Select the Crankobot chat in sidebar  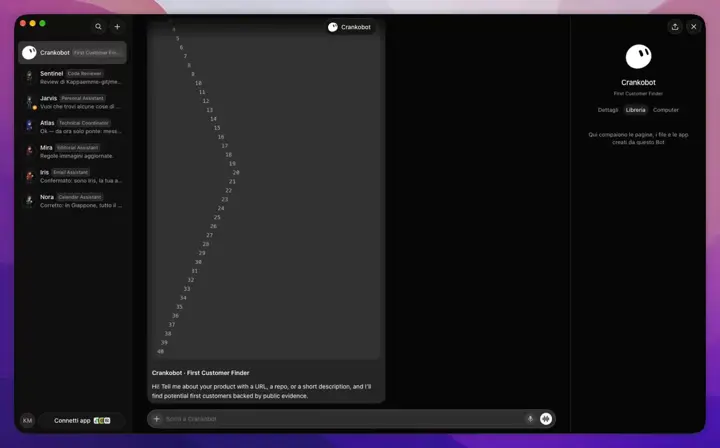pos(73,52)
